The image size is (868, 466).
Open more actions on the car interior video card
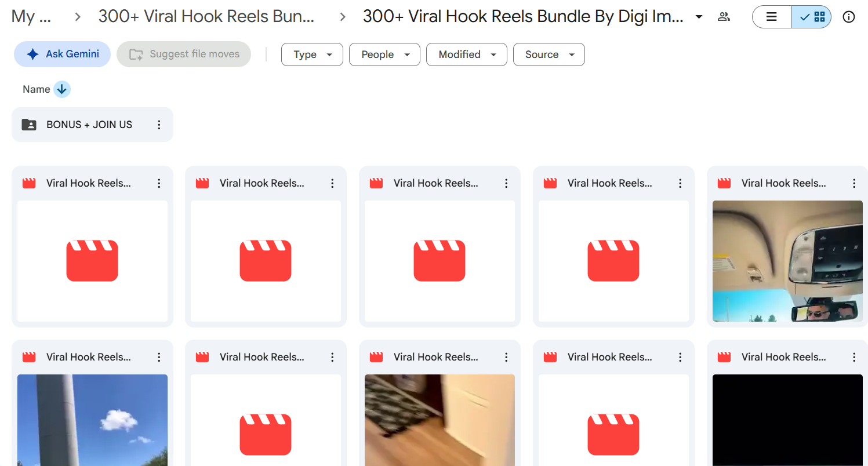854,183
